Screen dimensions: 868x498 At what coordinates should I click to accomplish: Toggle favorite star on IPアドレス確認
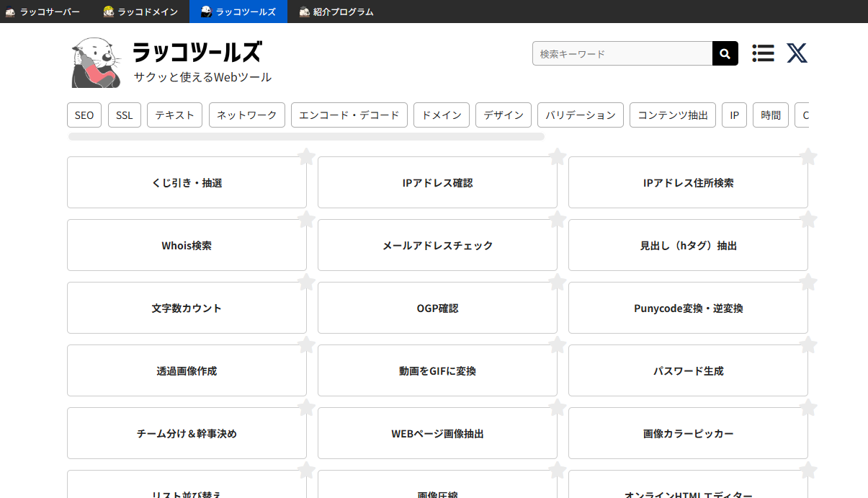tap(557, 156)
